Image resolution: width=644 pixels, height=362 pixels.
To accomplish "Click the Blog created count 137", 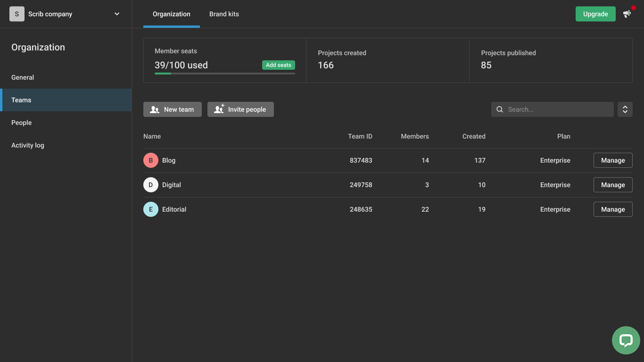I will point(480,160).
